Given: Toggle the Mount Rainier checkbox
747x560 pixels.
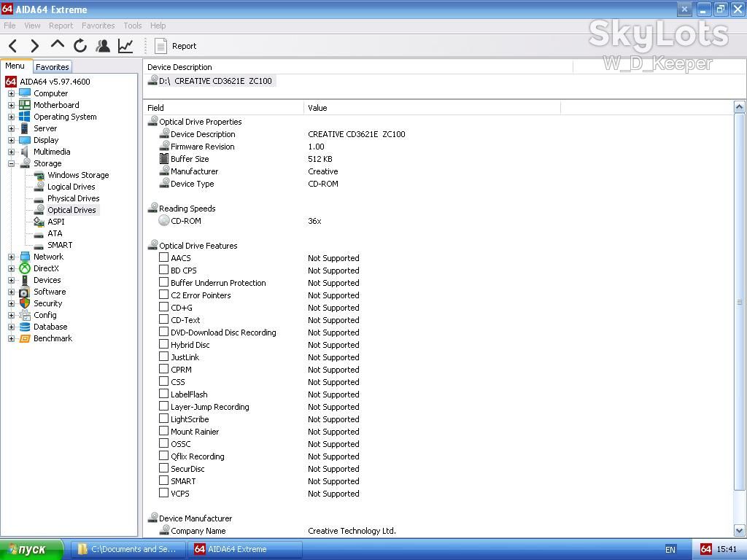Looking at the screenshot, I should pos(163,431).
